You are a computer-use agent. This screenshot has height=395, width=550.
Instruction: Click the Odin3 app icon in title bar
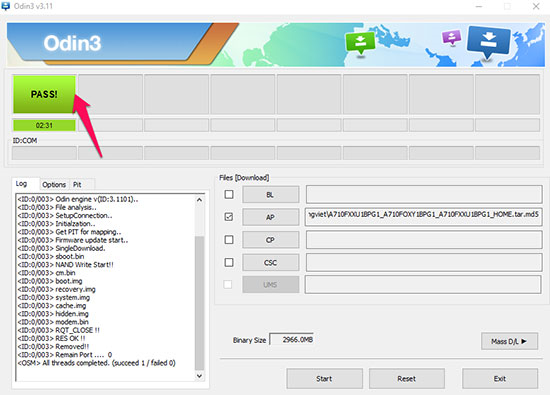click(5, 6)
